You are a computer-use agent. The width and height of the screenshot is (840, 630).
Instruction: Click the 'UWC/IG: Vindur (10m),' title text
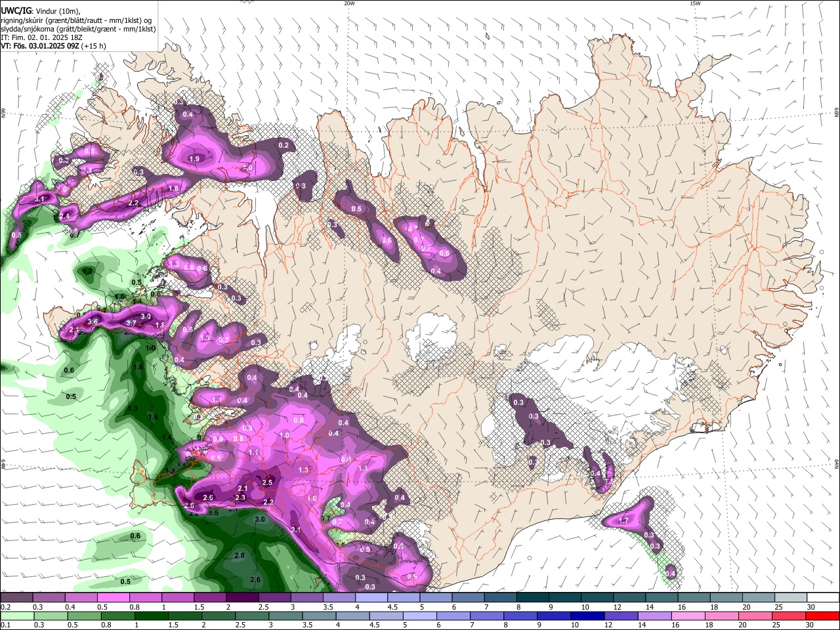point(40,11)
